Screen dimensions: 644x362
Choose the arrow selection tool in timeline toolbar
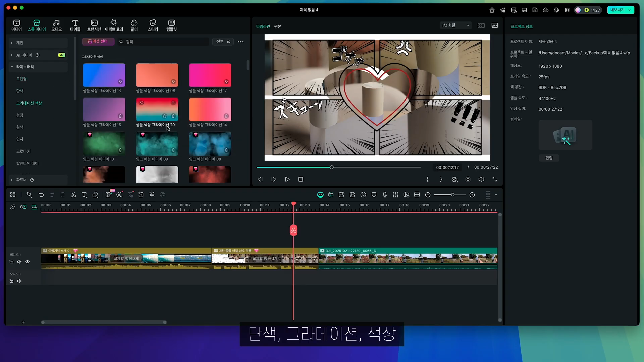coord(29,195)
